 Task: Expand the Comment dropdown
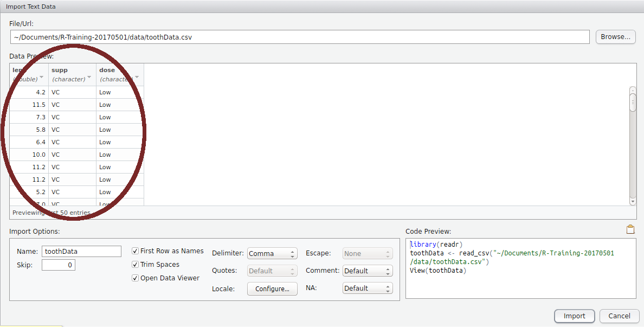368,271
